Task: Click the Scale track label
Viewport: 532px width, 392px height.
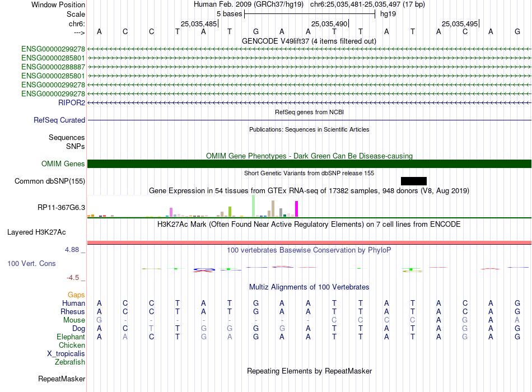Action: [76, 14]
